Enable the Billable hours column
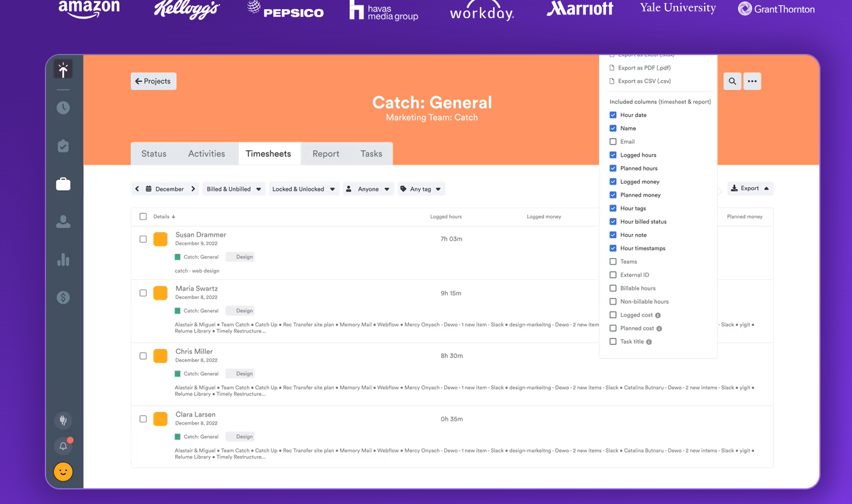The width and height of the screenshot is (852, 504). point(613,288)
